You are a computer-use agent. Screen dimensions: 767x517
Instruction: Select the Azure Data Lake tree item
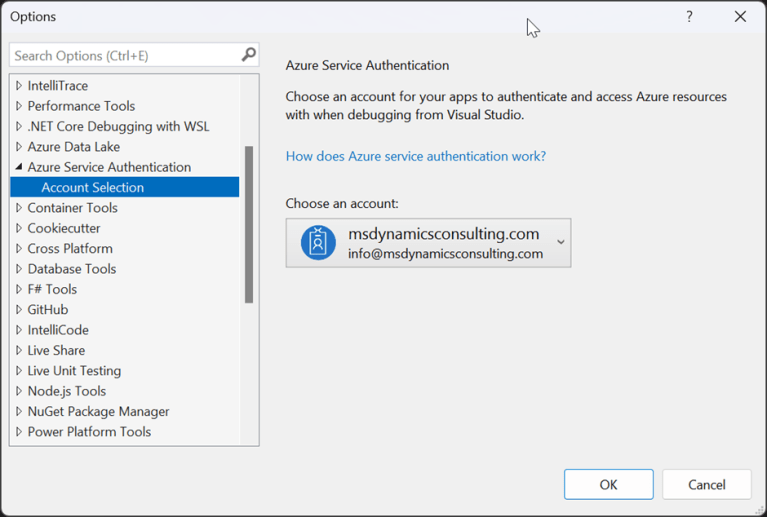coord(73,147)
